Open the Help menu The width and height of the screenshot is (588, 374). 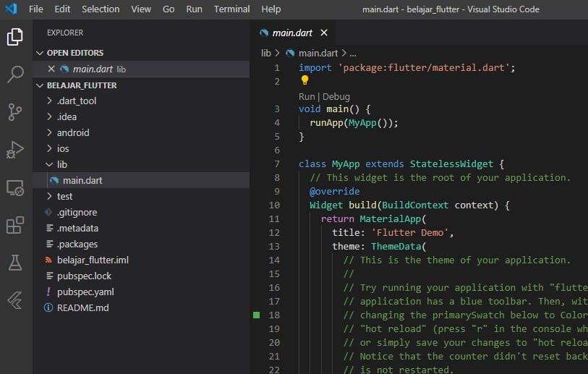(x=270, y=9)
